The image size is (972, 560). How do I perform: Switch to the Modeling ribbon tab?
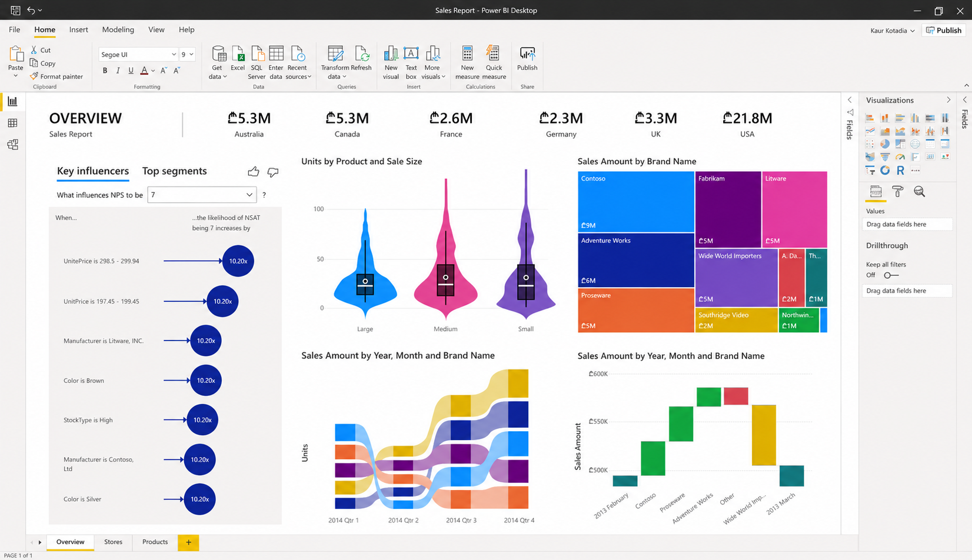(x=118, y=29)
